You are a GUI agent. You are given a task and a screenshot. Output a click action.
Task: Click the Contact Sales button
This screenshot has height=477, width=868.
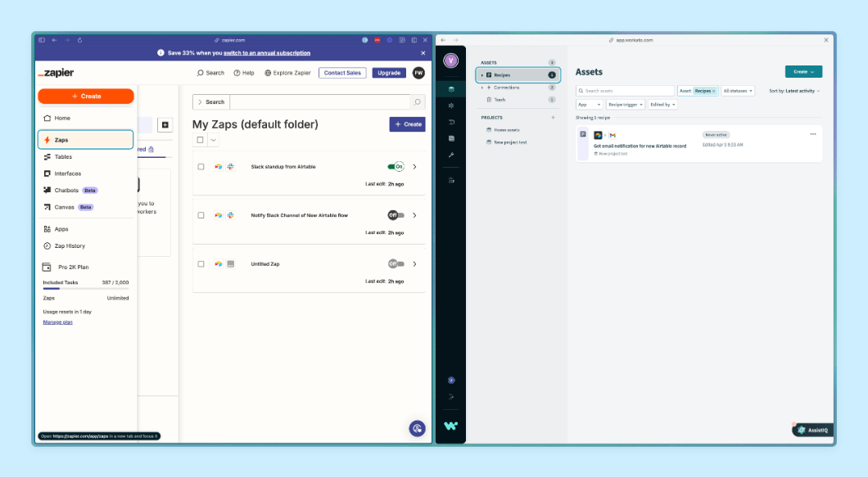(342, 73)
